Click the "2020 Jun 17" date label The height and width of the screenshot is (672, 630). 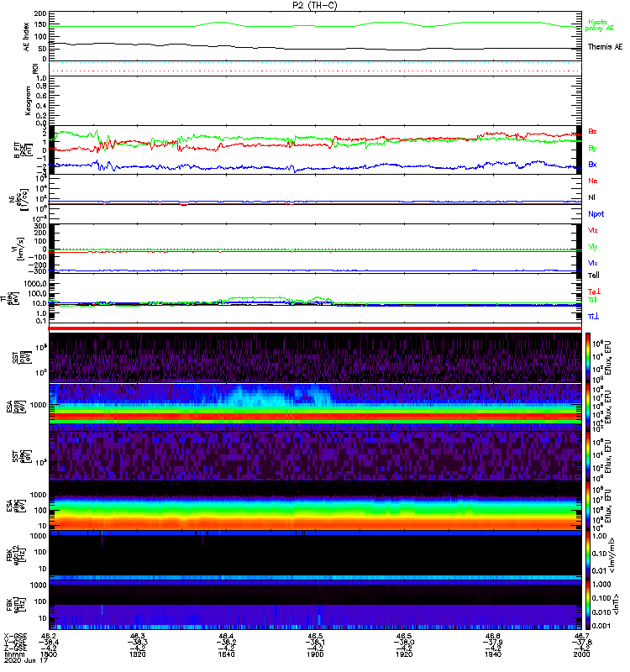click(26, 661)
